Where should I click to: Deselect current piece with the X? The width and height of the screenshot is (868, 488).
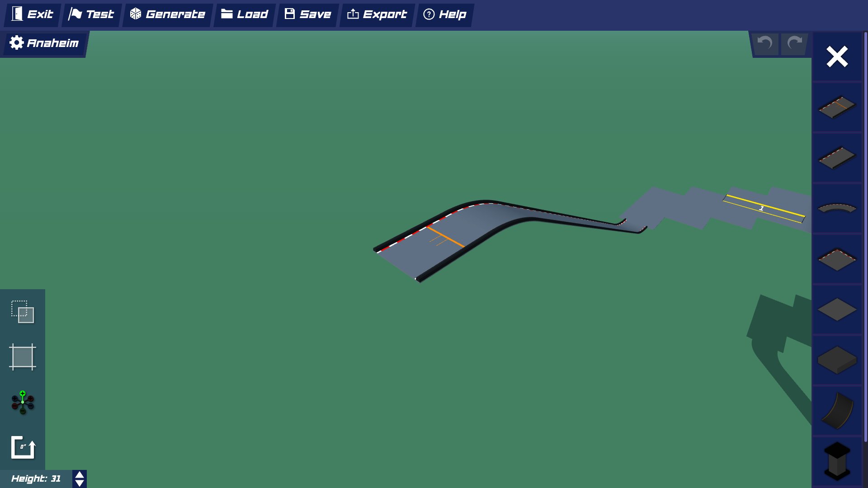tap(837, 56)
